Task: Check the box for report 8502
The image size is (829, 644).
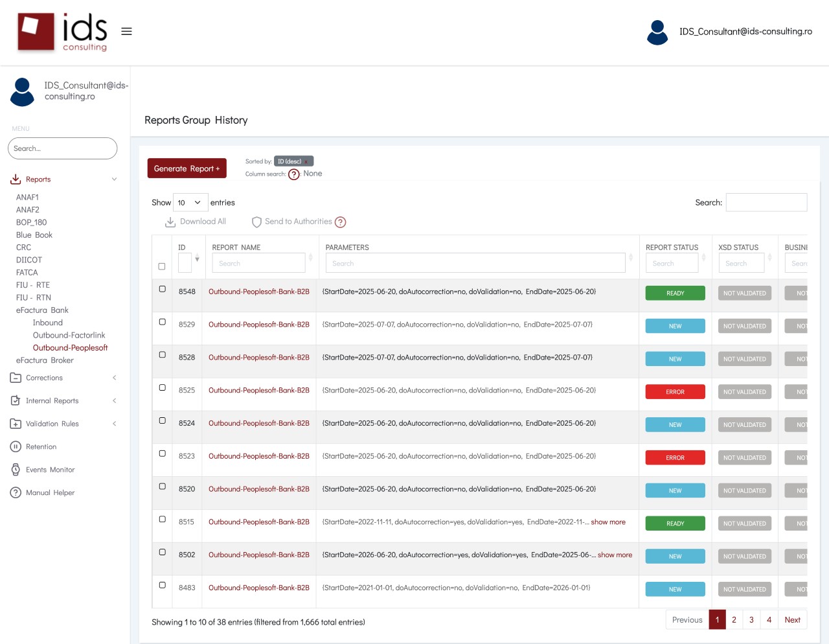Action: tap(163, 552)
